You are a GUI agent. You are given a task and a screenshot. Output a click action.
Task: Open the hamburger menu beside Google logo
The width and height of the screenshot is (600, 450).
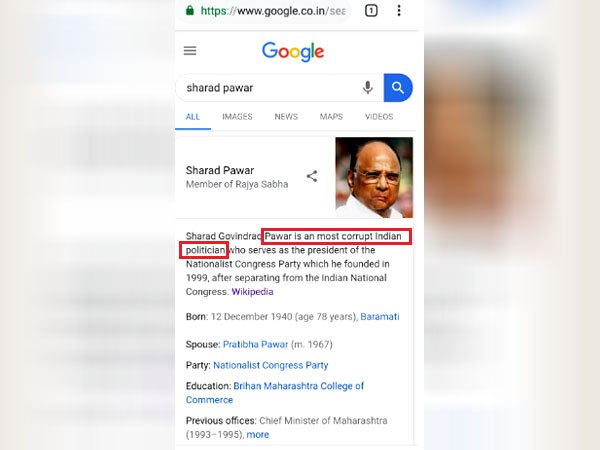(190, 51)
